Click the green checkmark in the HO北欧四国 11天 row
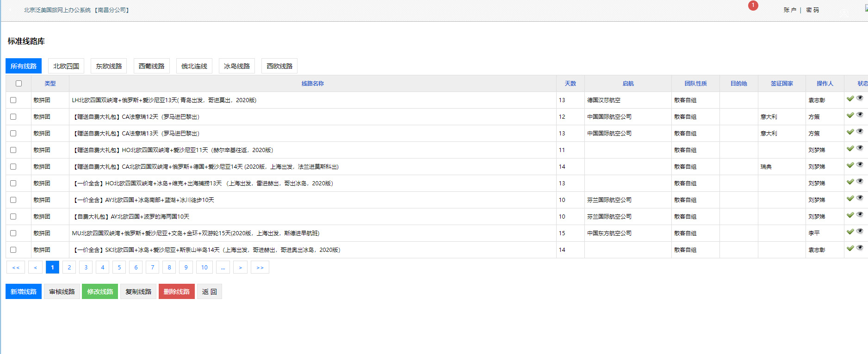This screenshot has width=868, height=354. coord(850,148)
